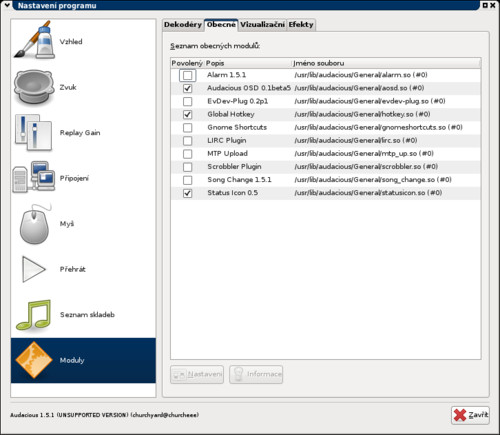Enable the EvDev-Plug 0.2p1 checkbox
The height and width of the screenshot is (435, 500).
pyautogui.click(x=187, y=101)
